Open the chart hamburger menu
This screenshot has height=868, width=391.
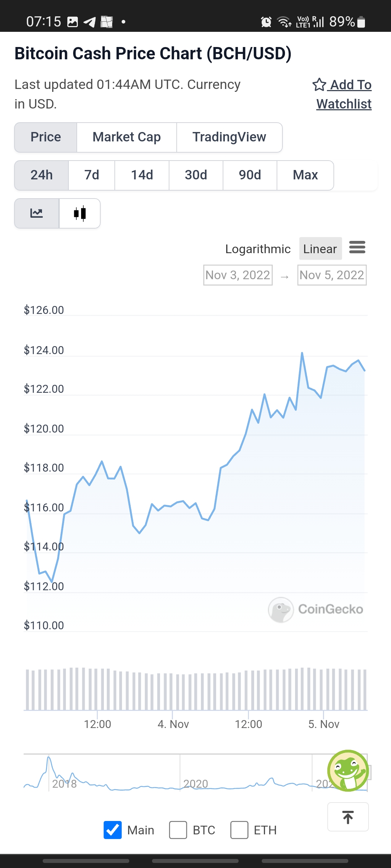click(x=357, y=248)
